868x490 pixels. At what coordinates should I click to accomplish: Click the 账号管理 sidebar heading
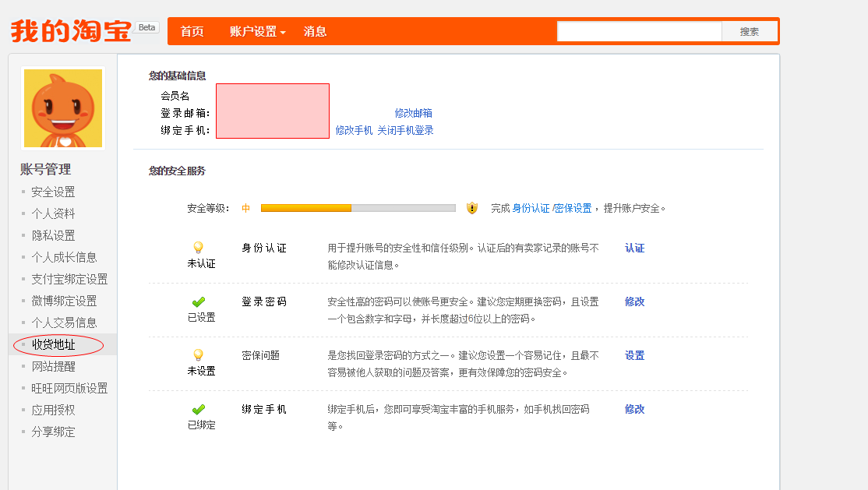point(45,169)
